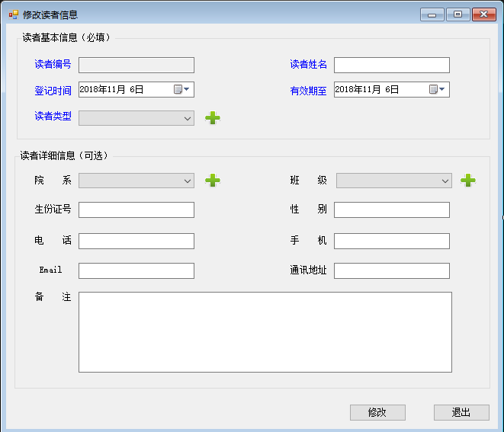Screen dimensions: 504x432
Task: Select the 有效期至 date field
Action: 392,89
